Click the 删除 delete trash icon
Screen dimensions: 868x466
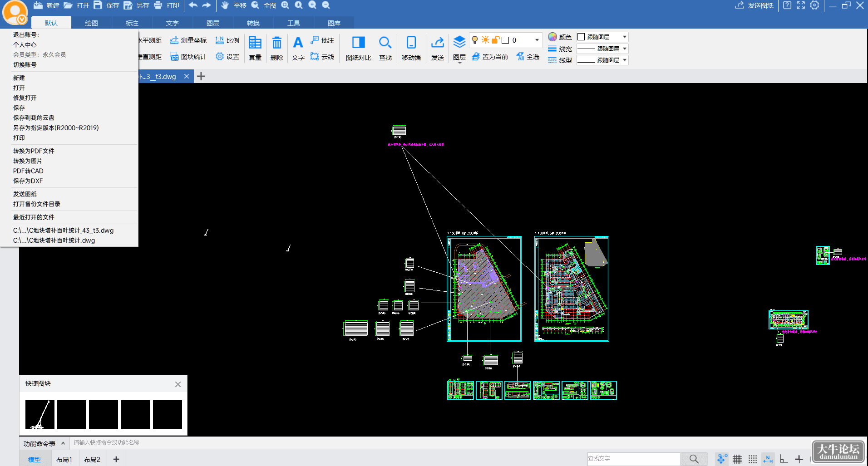[277, 48]
